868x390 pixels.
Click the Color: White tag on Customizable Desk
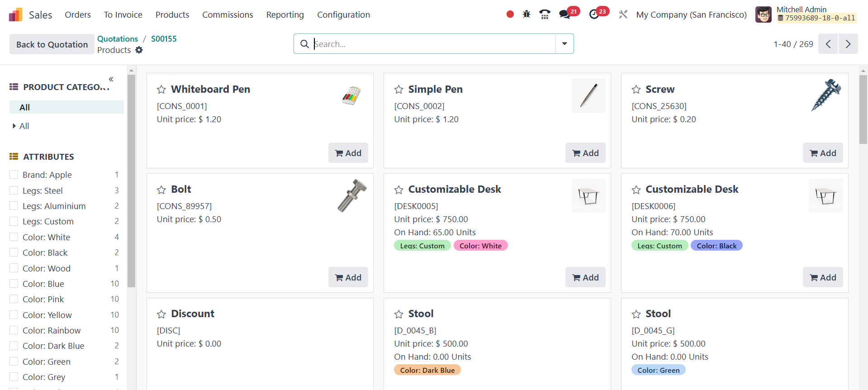(x=480, y=246)
